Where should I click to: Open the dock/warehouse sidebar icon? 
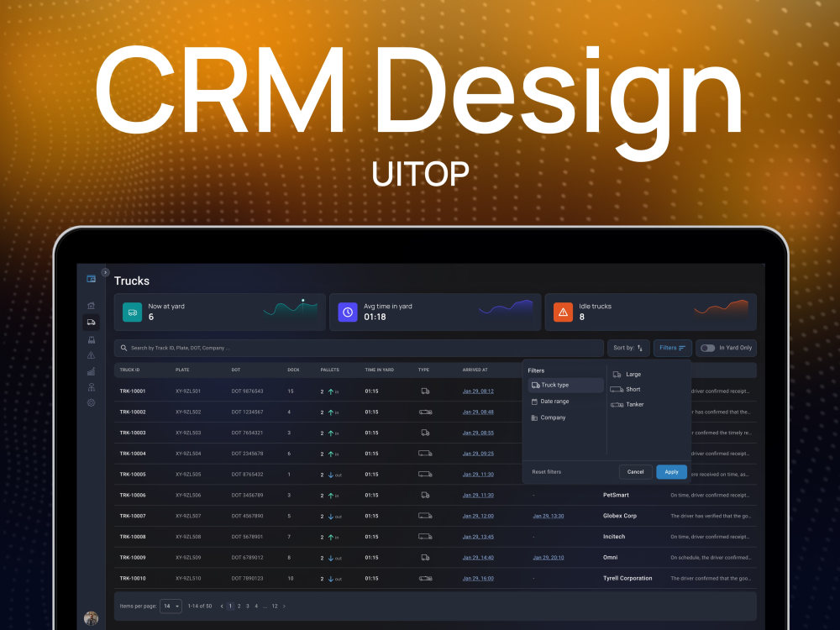(x=91, y=339)
